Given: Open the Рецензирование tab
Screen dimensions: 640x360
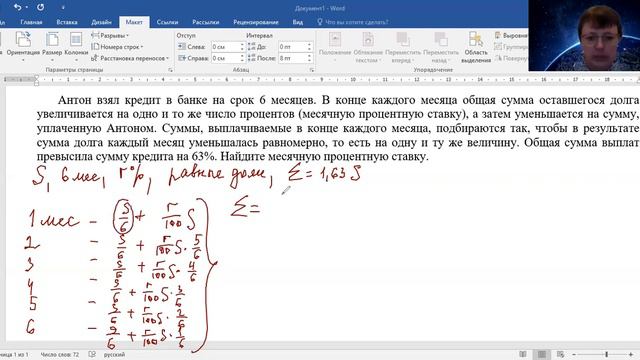Looking at the screenshot, I should pos(256,22).
